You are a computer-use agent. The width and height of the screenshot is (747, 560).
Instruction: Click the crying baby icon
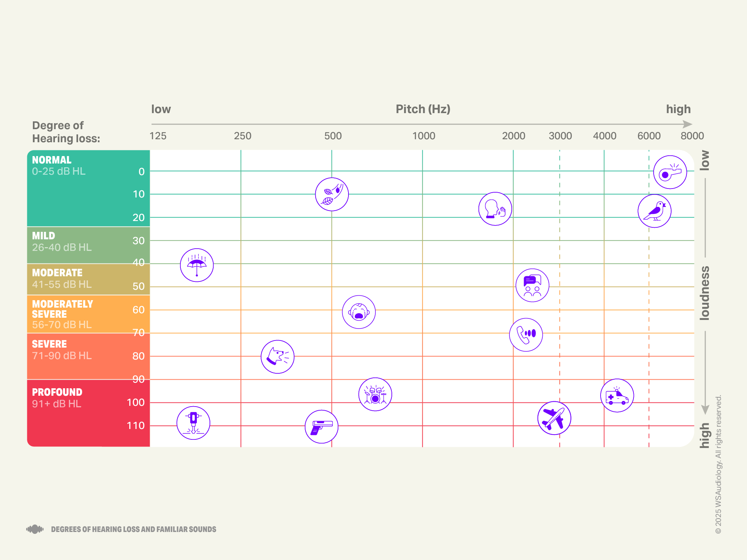[358, 312]
